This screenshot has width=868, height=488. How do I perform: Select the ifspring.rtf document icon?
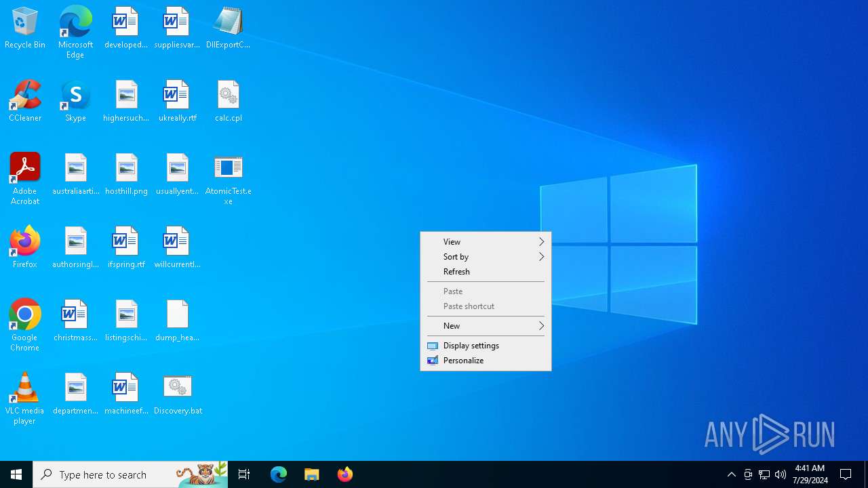coord(126,248)
